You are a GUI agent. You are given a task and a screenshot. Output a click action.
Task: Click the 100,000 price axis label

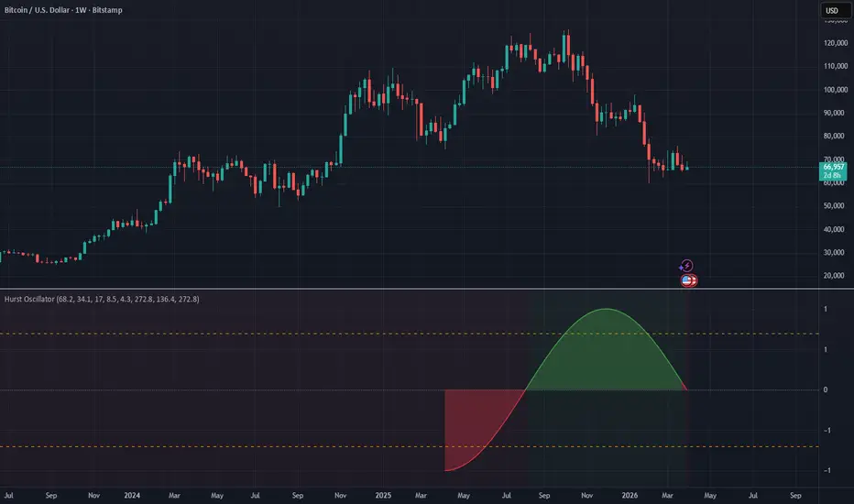click(x=836, y=90)
